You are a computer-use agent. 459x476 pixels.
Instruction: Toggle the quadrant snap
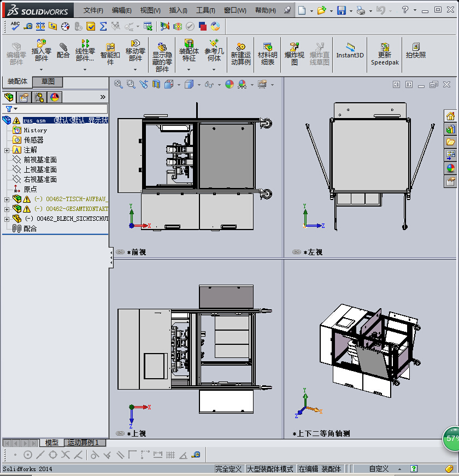pos(53,455)
